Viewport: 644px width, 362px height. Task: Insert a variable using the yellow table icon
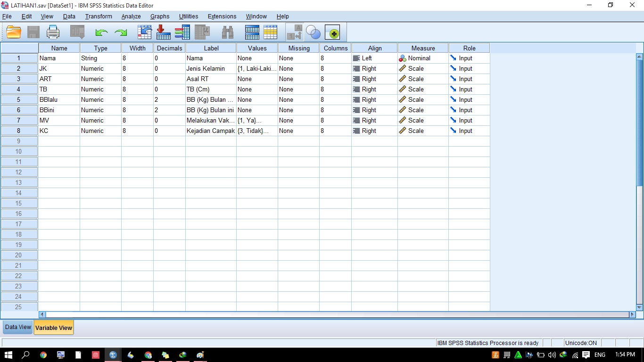[271, 32]
